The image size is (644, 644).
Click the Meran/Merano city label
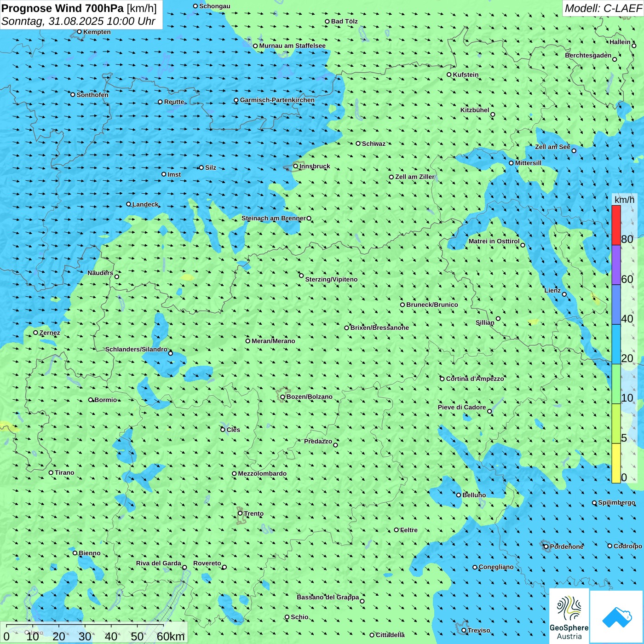[x=273, y=341]
